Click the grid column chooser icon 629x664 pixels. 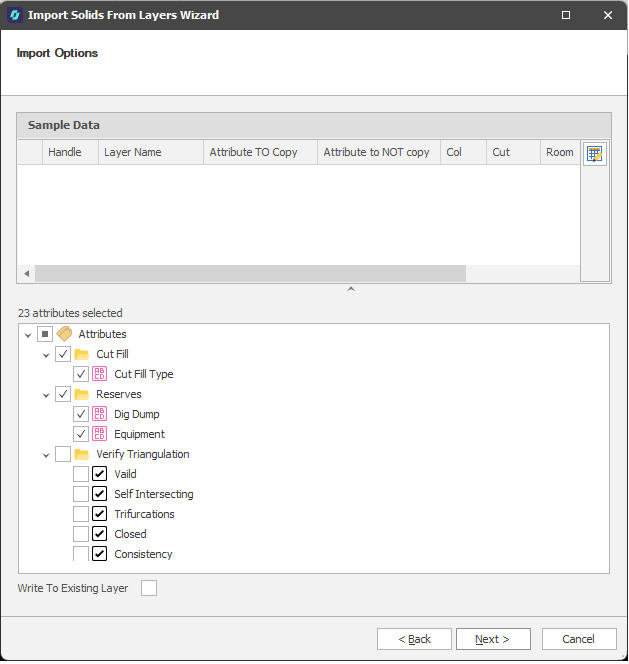(595, 154)
